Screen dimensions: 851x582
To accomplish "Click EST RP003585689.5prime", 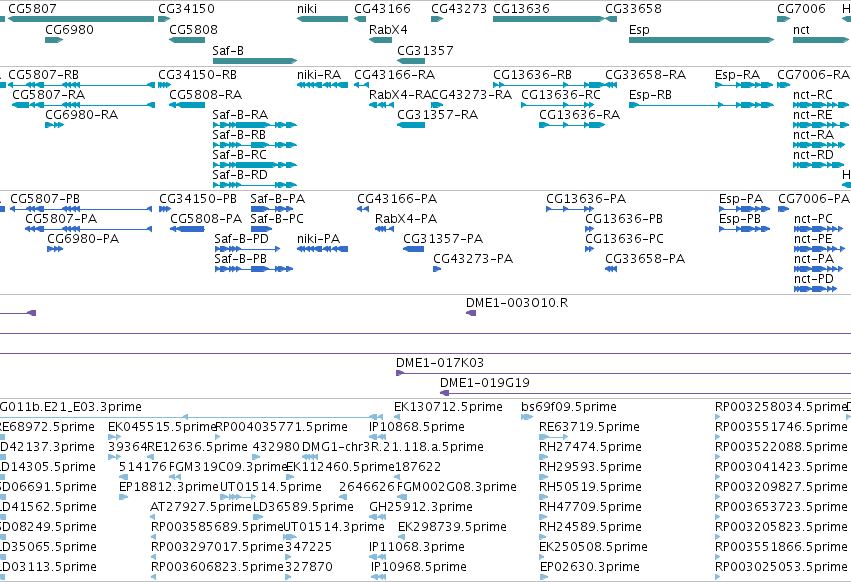I will point(154,537).
